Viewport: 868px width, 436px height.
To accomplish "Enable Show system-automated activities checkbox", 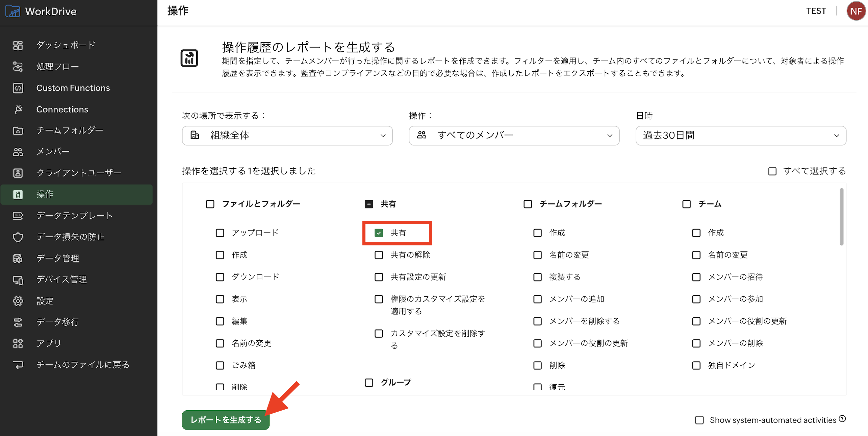I will tap(699, 420).
